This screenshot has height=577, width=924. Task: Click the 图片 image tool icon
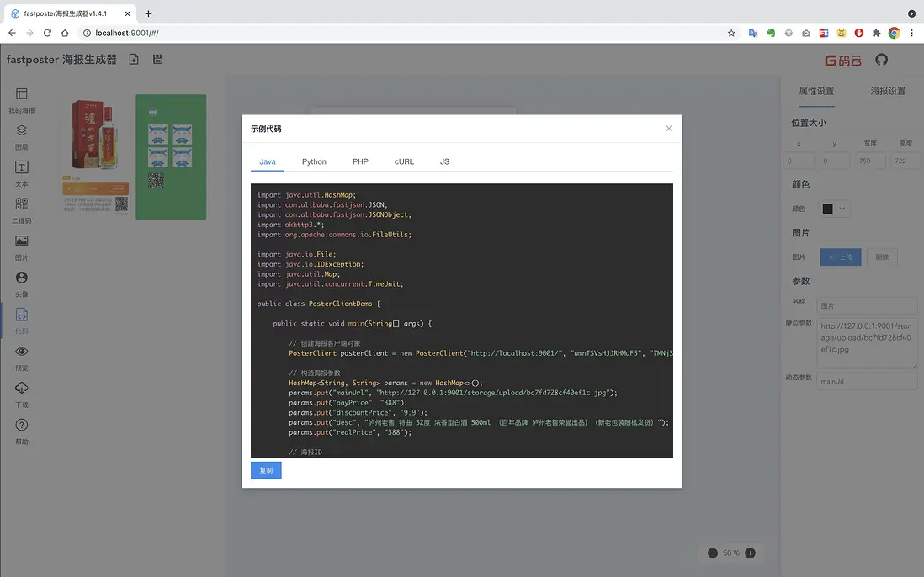click(x=22, y=241)
